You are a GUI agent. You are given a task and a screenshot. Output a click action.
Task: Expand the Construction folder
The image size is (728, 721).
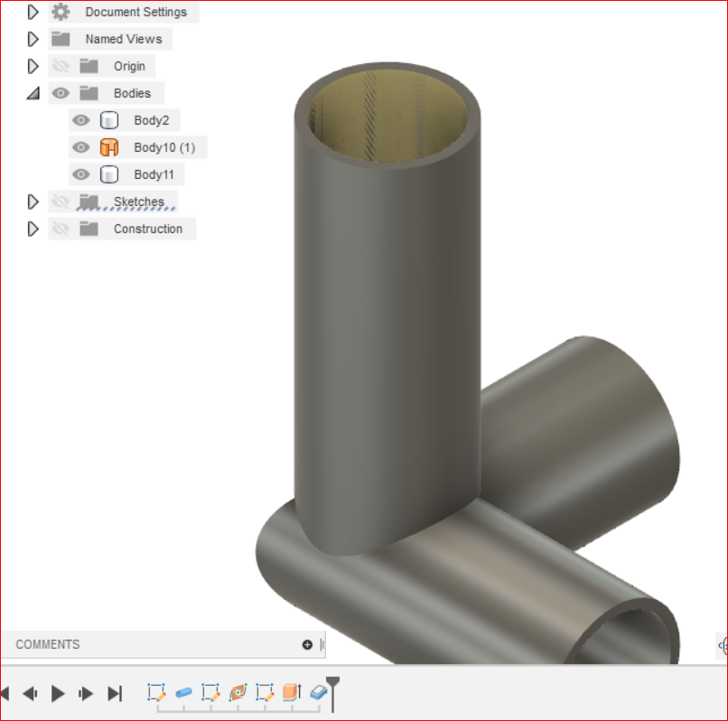[x=33, y=229]
